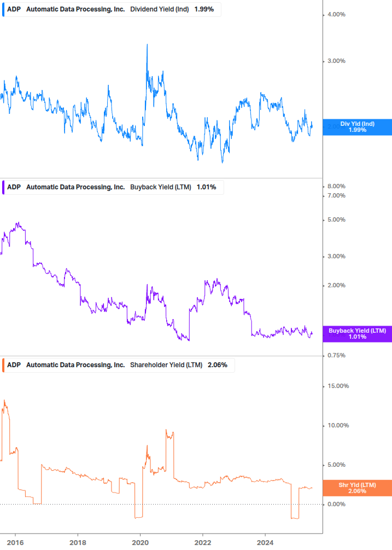Click Automatic Data Processing name in shareholder legend
The image size is (392, 550).
75,365
